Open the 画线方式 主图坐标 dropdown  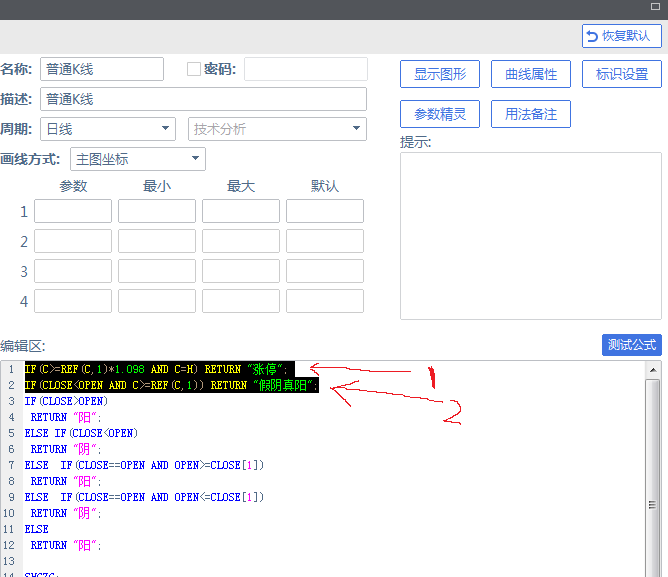tap(138, 159)
